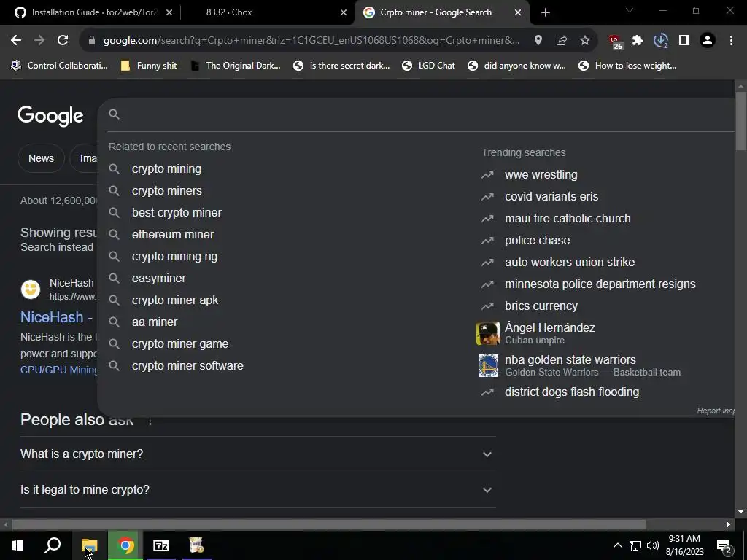The height and width of the screenshot is (560, 747).
Task: Choose 'crypto miner apk' suggestion
Action: (175, 300)
